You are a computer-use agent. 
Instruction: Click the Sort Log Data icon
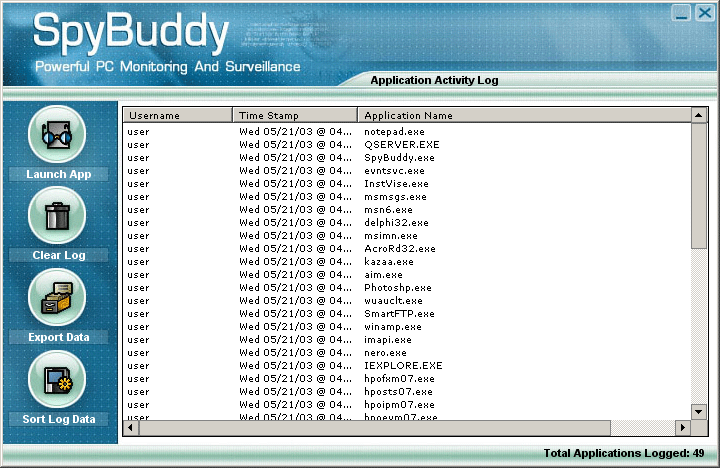tap(57, 379)
